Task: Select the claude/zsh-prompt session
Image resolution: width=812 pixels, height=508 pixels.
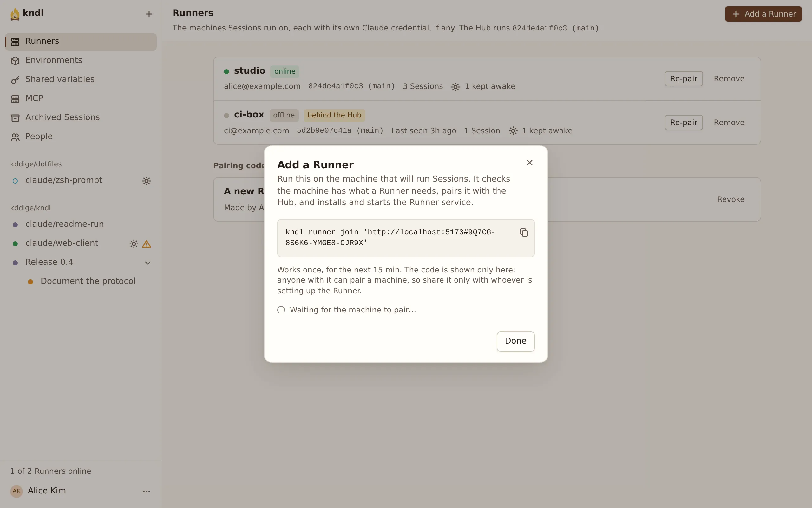Action: coord(81,180)
